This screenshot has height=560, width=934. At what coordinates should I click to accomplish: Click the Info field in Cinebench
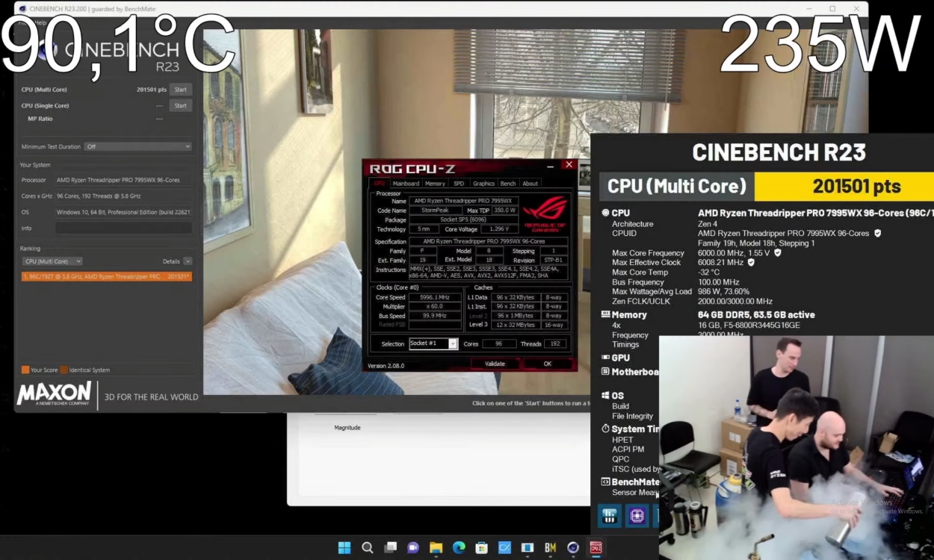[123, 228]
